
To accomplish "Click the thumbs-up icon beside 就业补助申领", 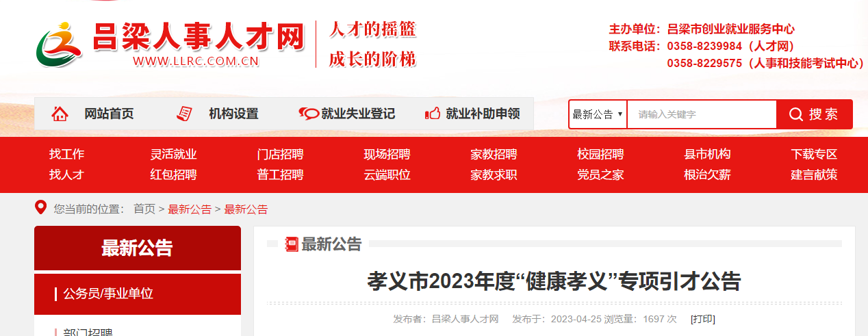I will click(x=433, y=114).
